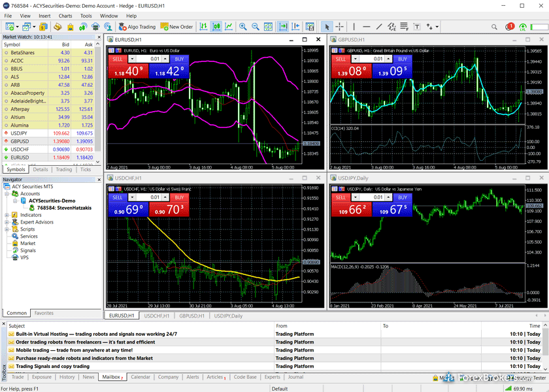
Task: Increase the EURUSD volume stepper arrow
Action: pos(165,59)
